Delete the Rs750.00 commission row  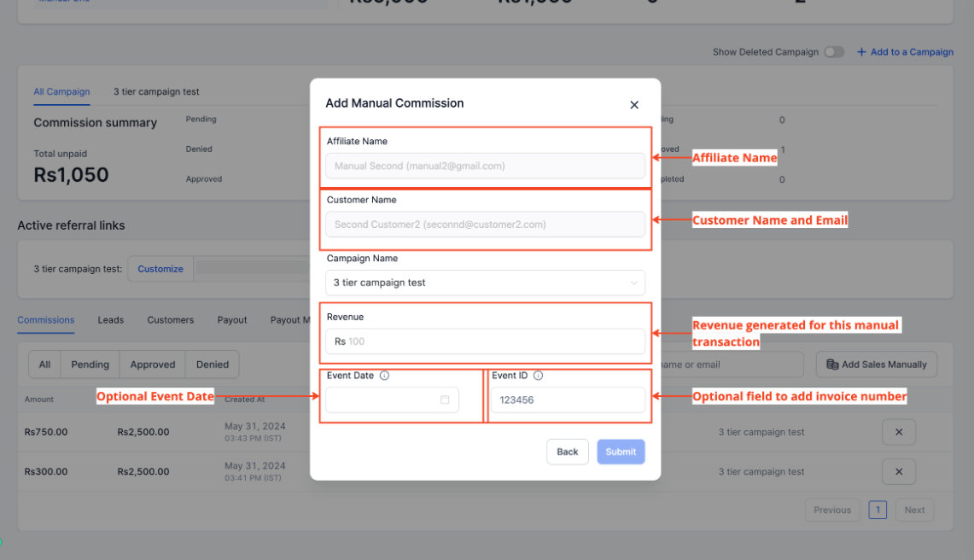(898, 432)
